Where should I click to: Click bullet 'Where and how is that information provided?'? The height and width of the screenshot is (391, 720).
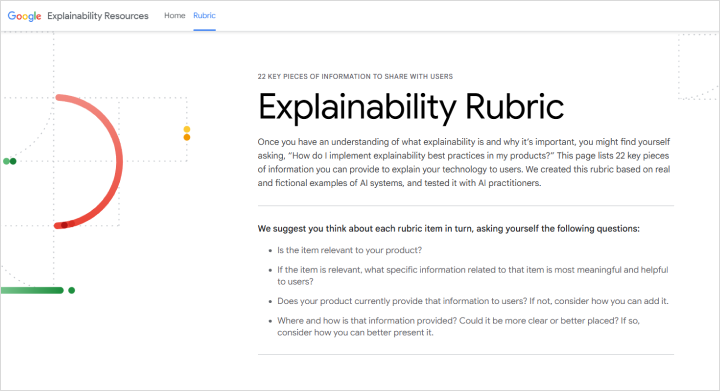458,326
